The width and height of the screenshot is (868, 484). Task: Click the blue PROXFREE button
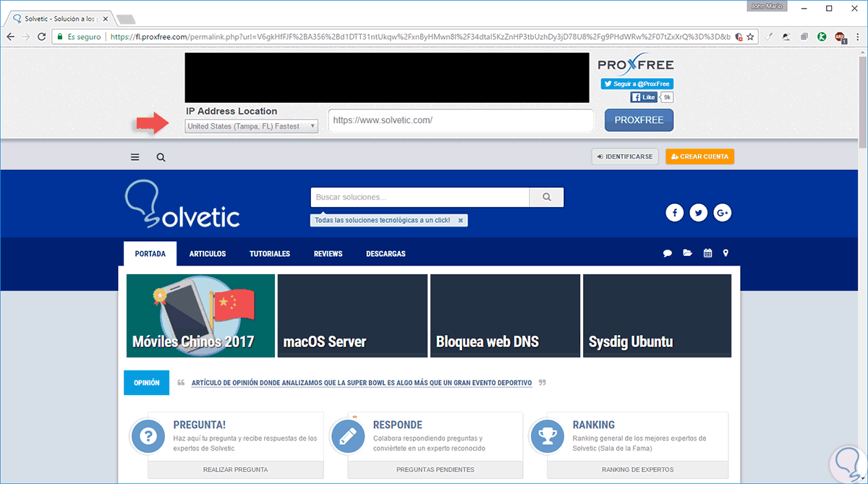639,120
